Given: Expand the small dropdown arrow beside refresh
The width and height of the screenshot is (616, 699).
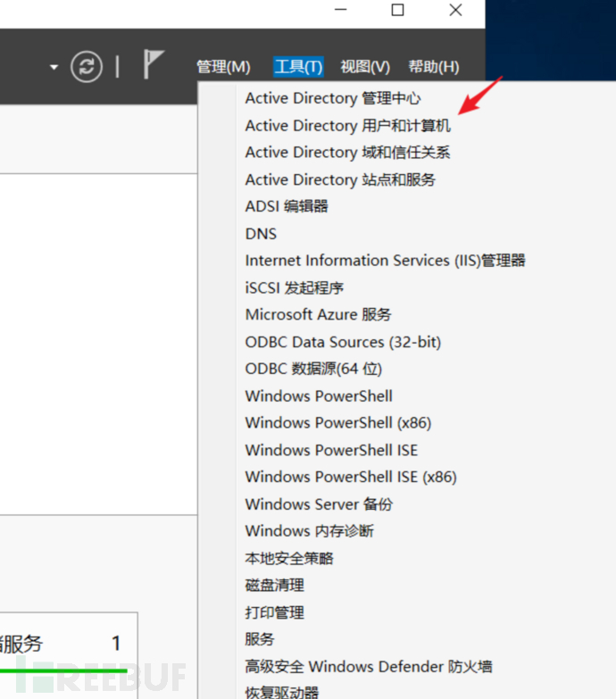Looking at the screenshot, I should tap(54, 67).
